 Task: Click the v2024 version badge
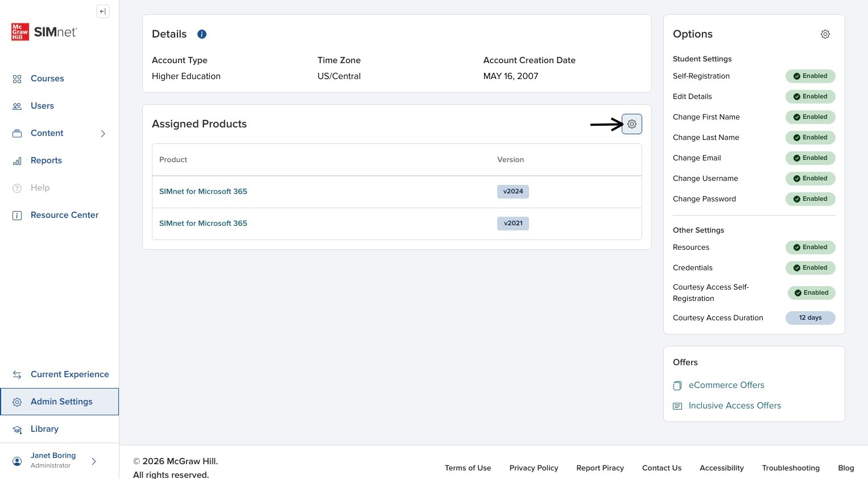click(x=513, y=192)
